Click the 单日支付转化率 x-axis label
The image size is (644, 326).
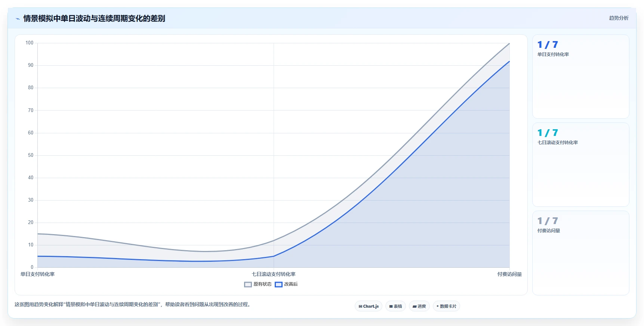click(37, 274)
